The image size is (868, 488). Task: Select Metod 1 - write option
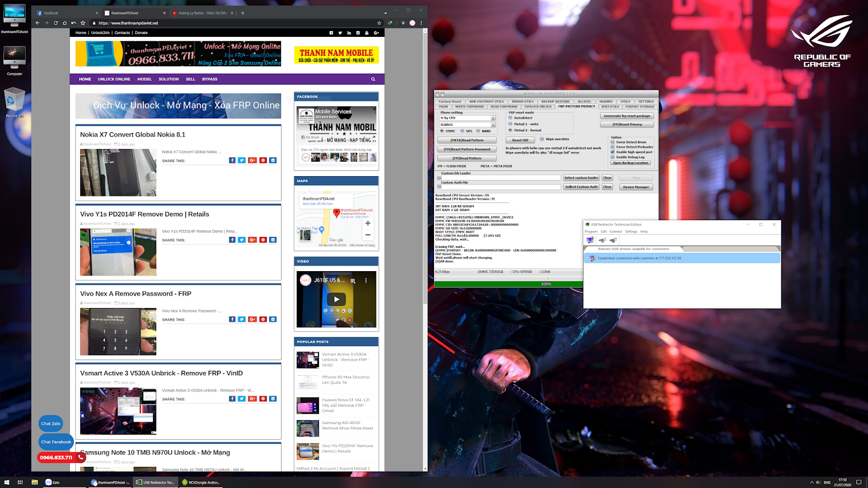click(x=510, y=124)
